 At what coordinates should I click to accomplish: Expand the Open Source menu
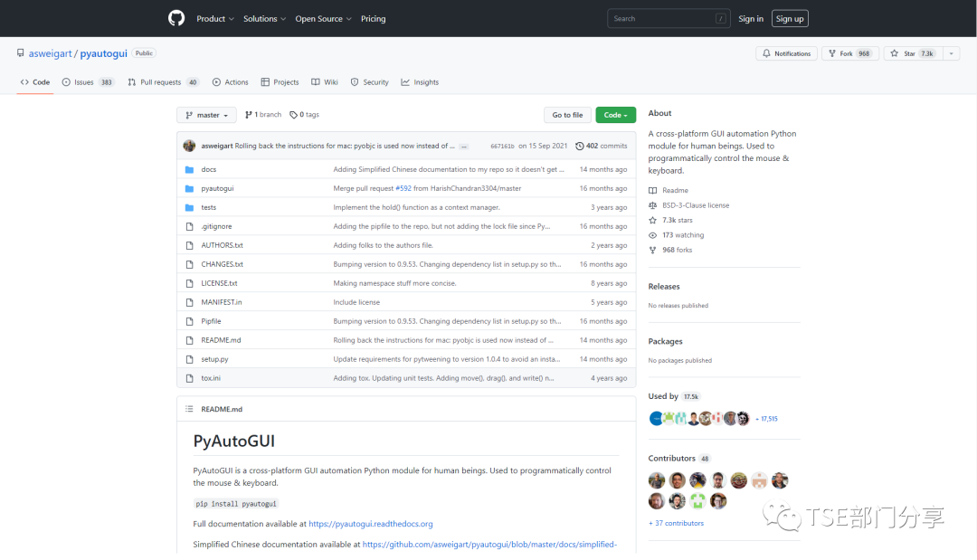tap(323, 19)
